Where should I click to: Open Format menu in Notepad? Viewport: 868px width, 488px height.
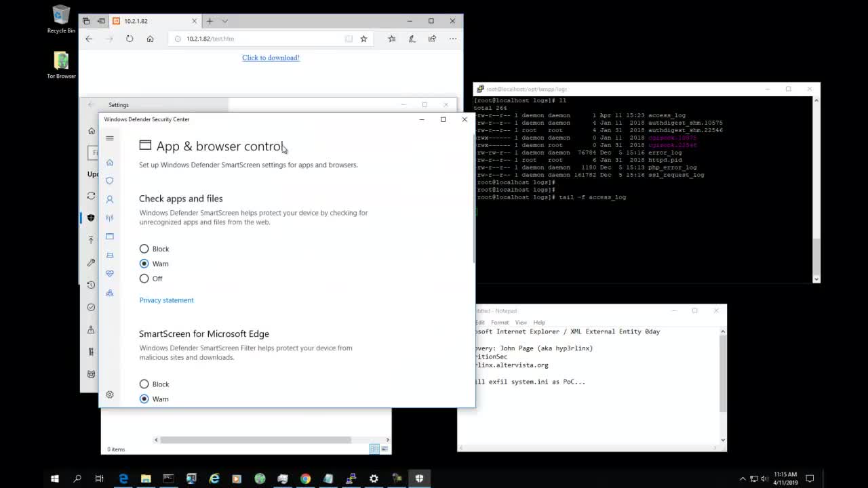500,323
